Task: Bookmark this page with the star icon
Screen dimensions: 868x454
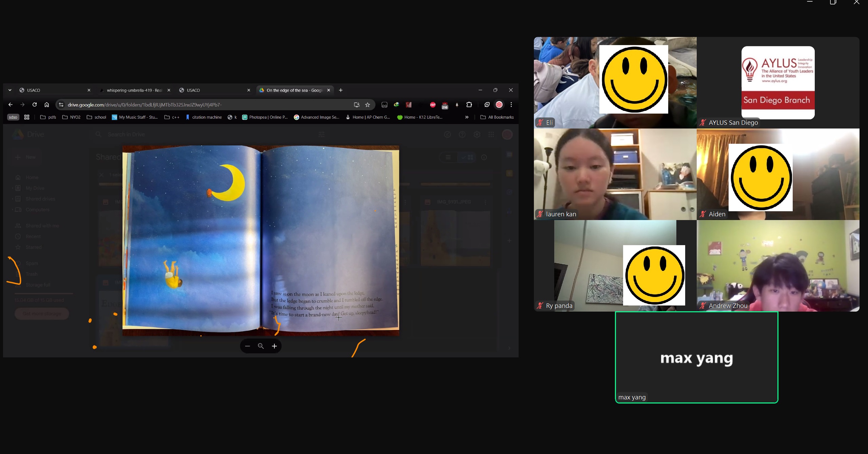Action: tap(368, 105)
